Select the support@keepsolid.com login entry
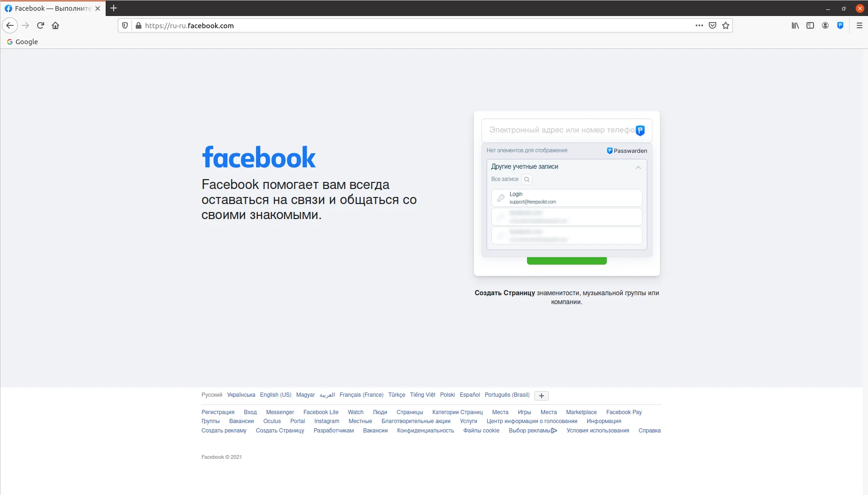Viewport: 868px width, 495px height. point(566,198)
